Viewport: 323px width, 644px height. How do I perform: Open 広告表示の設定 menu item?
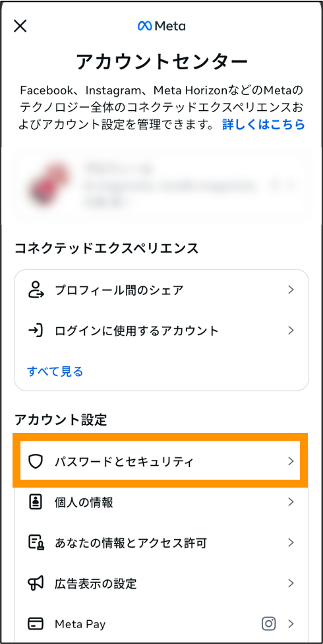[x=161, y=583]
